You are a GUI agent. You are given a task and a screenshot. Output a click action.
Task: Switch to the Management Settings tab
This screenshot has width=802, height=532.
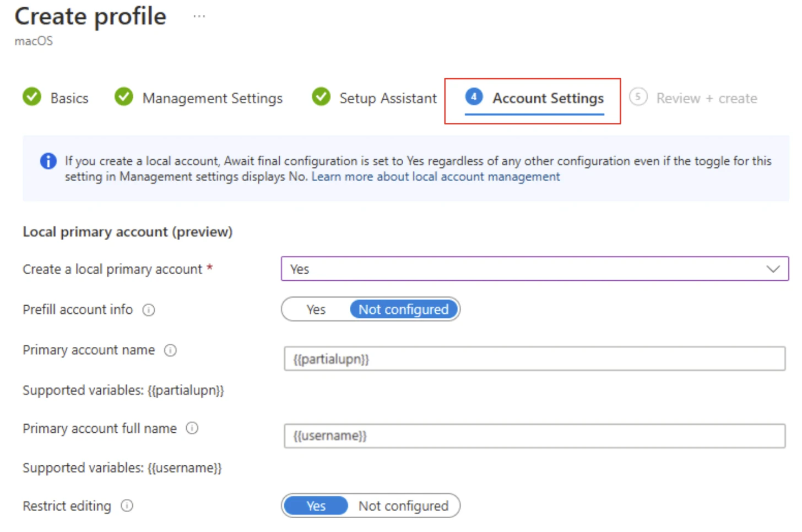coord(212,99)
